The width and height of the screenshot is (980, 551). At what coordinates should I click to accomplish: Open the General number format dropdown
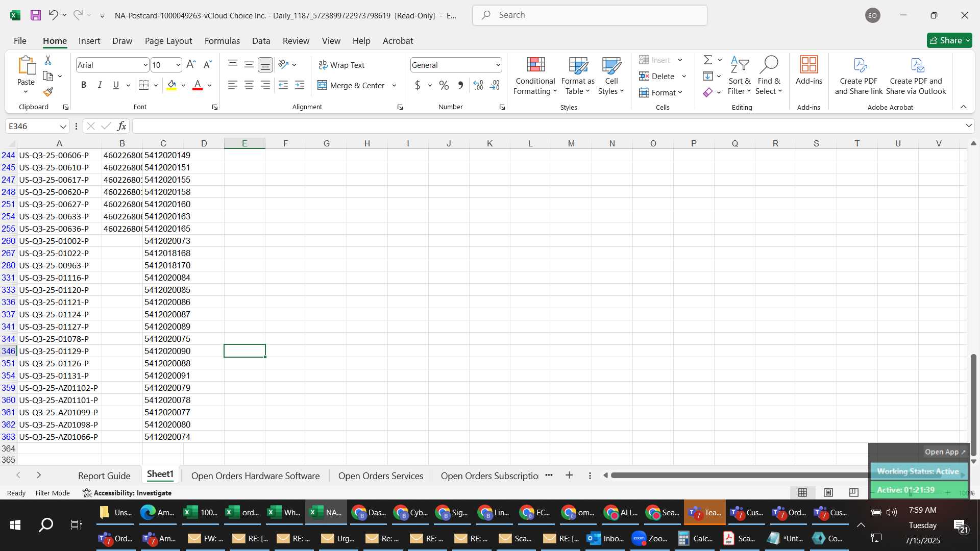498,65
